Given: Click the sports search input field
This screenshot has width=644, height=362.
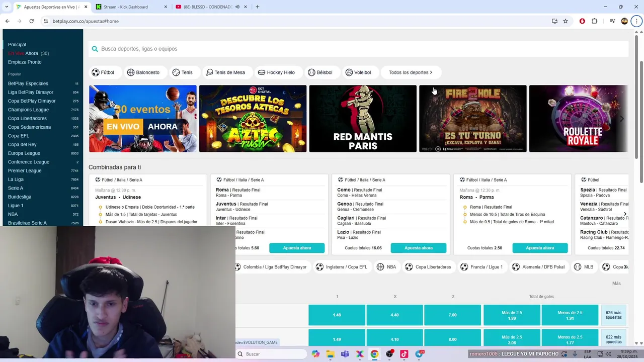Looking at the screenshot, I should [358, 49].
